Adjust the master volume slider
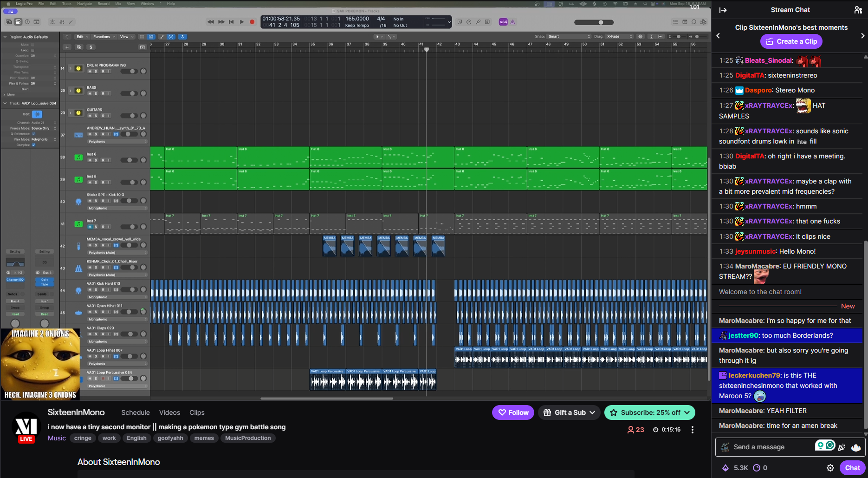Viewport: 868px width, 478px height. click(x=601, y=22)
